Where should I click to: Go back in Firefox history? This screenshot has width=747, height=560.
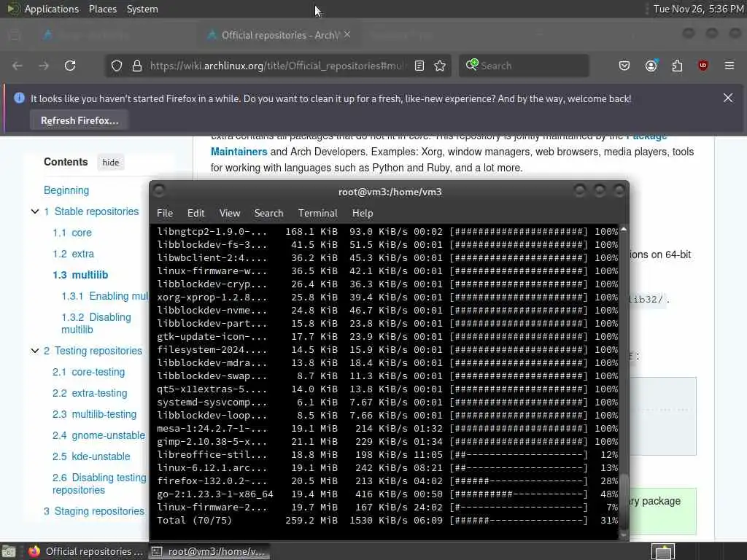click(x=18, y=66)
